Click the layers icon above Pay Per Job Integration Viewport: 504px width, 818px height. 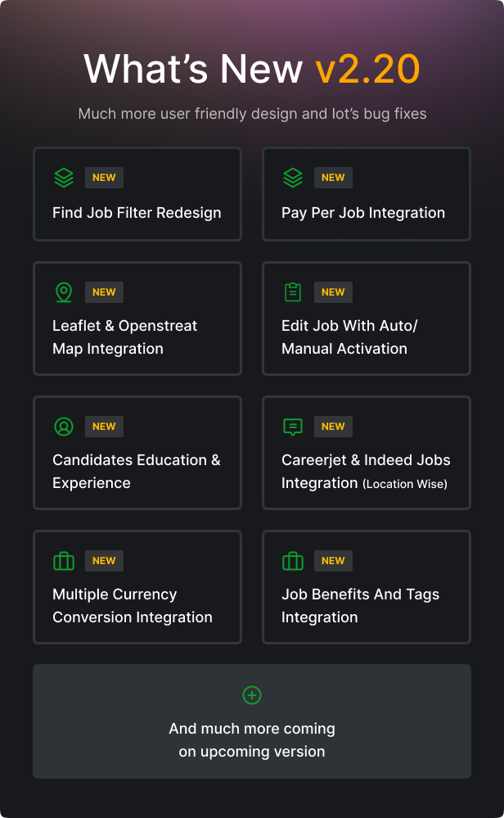[x=293, y=178]
